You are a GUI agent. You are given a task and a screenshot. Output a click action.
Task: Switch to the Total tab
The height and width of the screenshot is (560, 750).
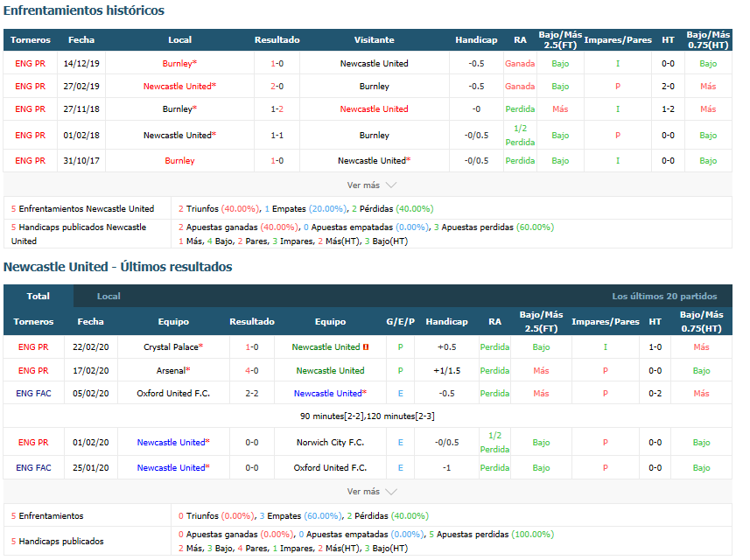[x=39, y=296]
